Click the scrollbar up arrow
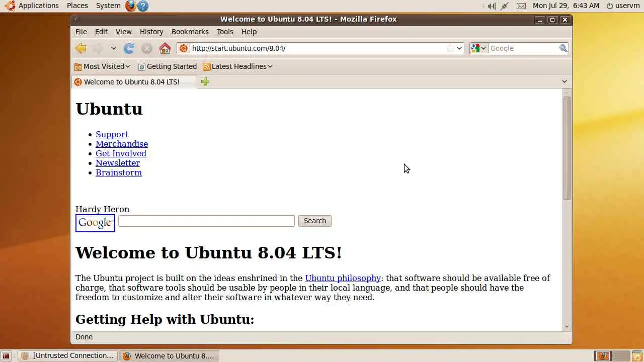 [567, 93]
